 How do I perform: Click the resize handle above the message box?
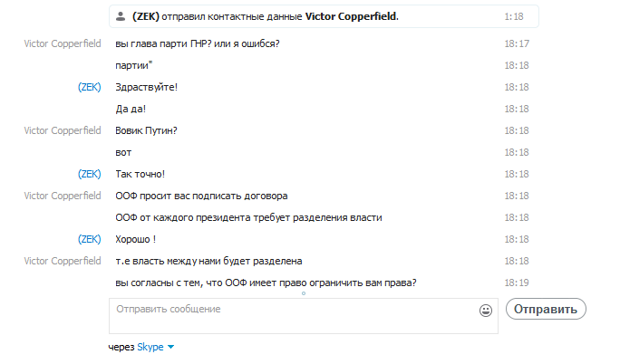point(303,294)
